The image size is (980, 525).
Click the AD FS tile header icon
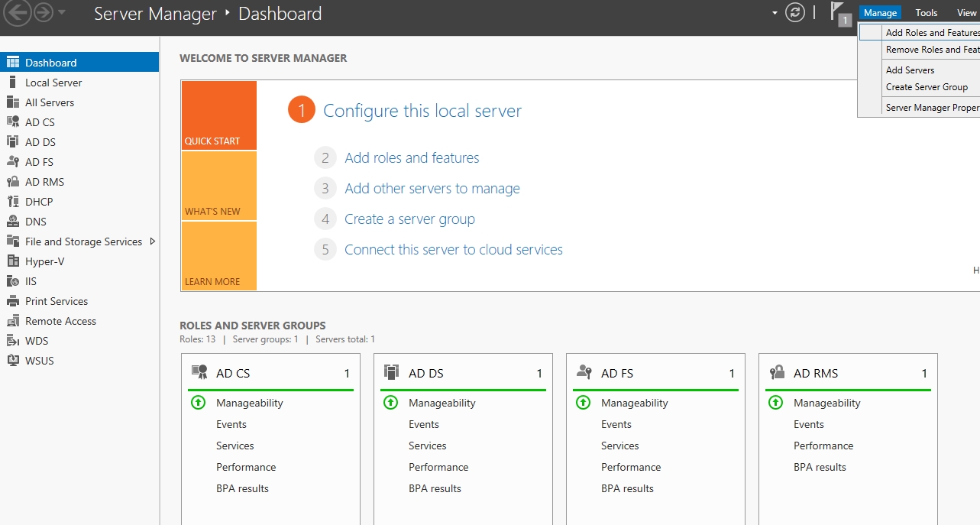(584, 373)
